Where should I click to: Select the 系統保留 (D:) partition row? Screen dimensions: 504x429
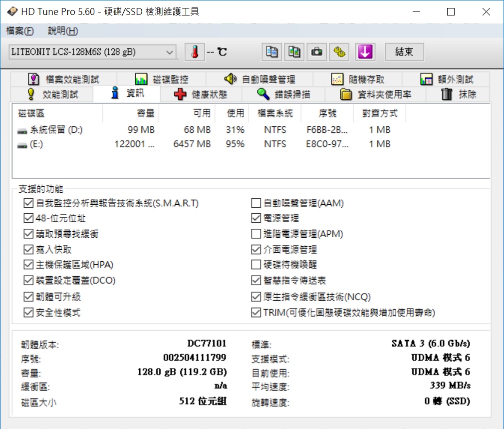coord(209,130)
